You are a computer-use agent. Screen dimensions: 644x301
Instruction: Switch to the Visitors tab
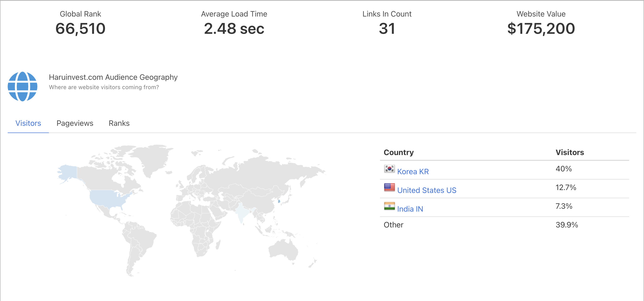click(x=28, y=123)
